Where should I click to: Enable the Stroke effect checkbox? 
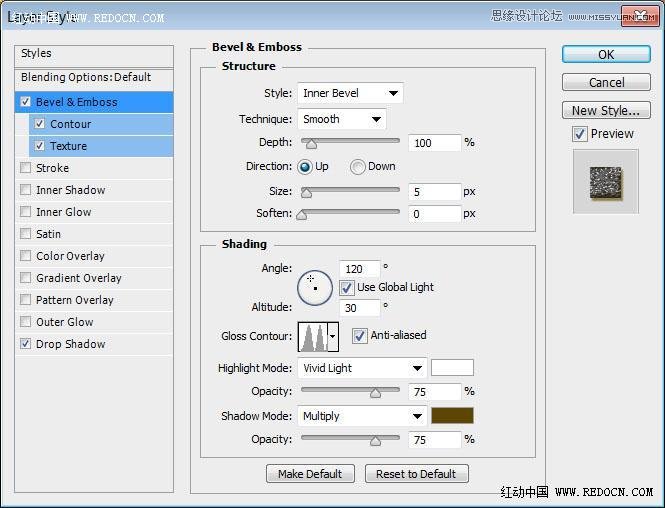[26, 168]
